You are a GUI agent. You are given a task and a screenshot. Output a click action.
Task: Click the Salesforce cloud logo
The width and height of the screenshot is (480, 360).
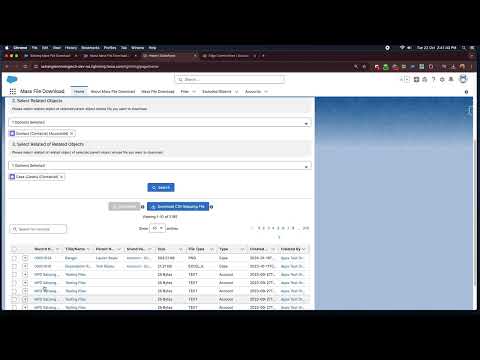12,80
